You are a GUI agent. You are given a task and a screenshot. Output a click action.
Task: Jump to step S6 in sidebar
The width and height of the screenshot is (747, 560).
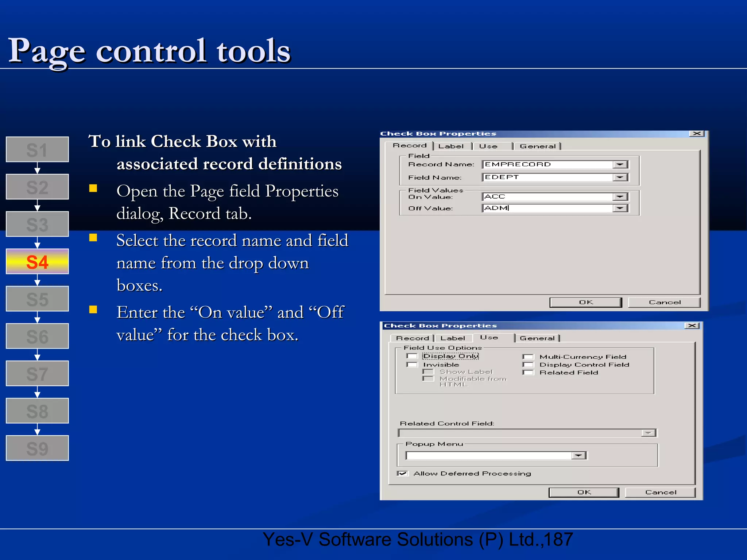coord(37,336)
